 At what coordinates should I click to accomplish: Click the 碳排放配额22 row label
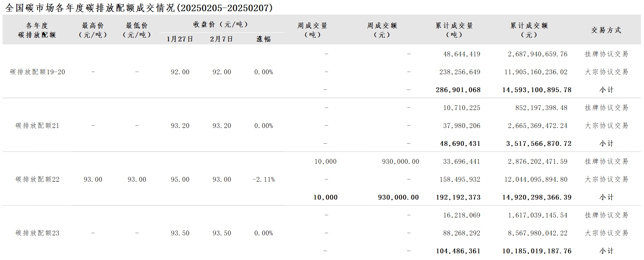(37, 179)
